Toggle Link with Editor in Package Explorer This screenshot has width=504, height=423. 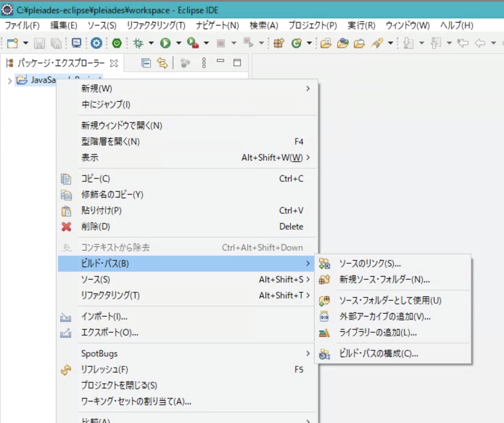pos(162,63)
